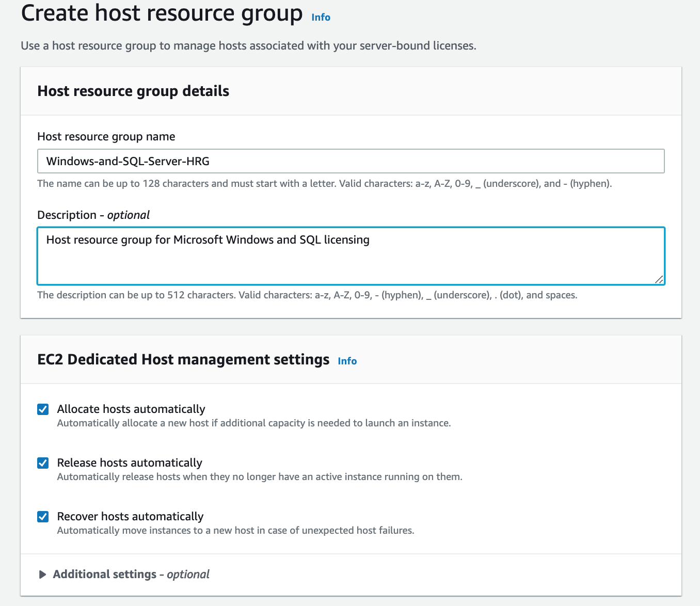Viewport: 700px width, 606px height.
Task: Click the "Additional settings - optional" label text
Action: pos(131,575)
